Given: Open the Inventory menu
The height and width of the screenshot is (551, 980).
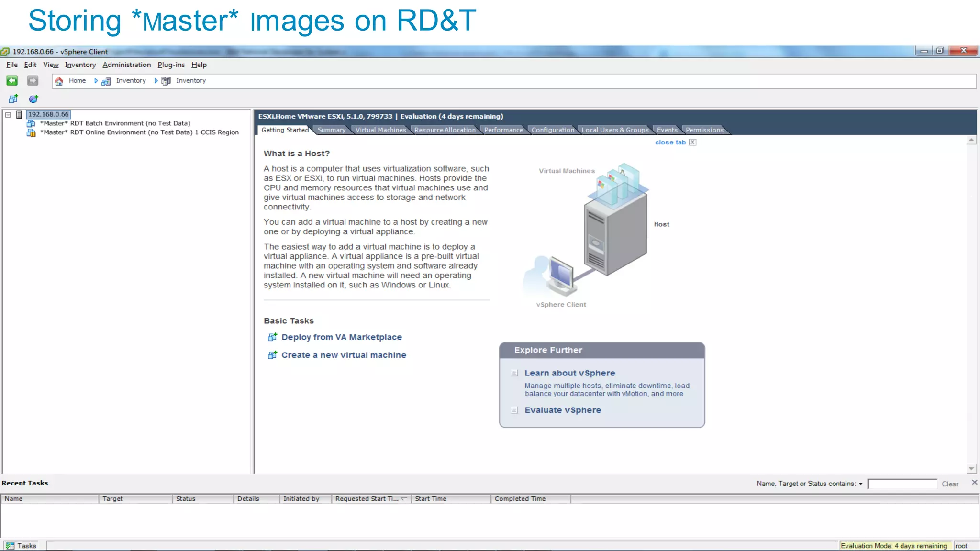Looking at the screenshot, I should click(x=80, y=65).
